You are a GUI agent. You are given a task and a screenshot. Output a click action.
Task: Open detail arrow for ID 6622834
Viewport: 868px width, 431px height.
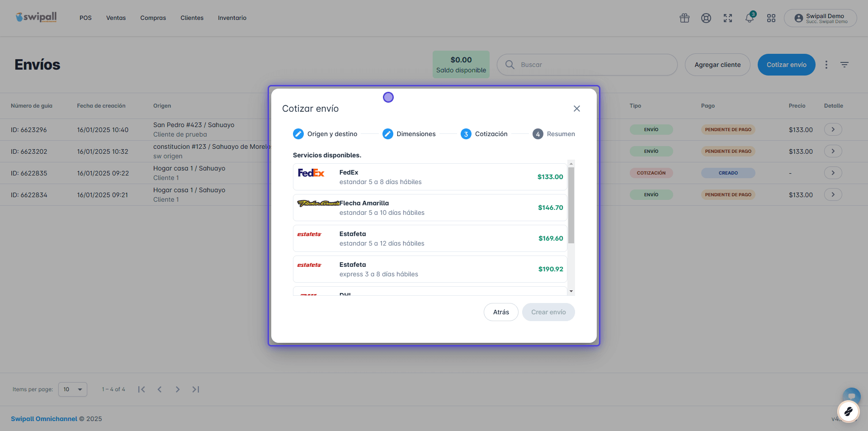pyautogui.click(x=833, y=194)
